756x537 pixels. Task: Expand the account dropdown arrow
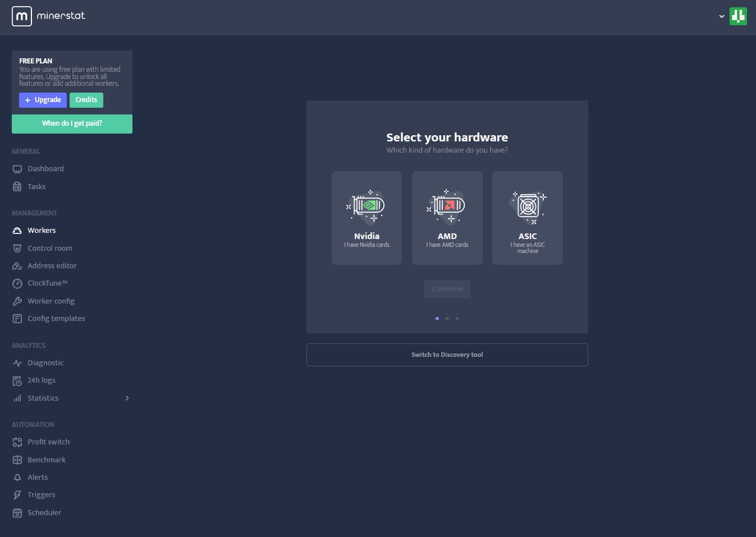tap(722, 16)
